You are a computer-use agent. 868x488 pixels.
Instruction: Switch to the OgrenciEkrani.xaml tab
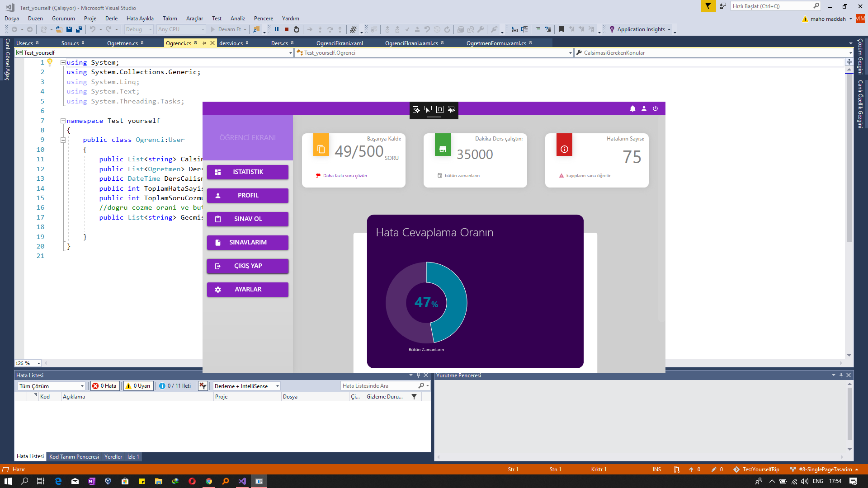340,43
